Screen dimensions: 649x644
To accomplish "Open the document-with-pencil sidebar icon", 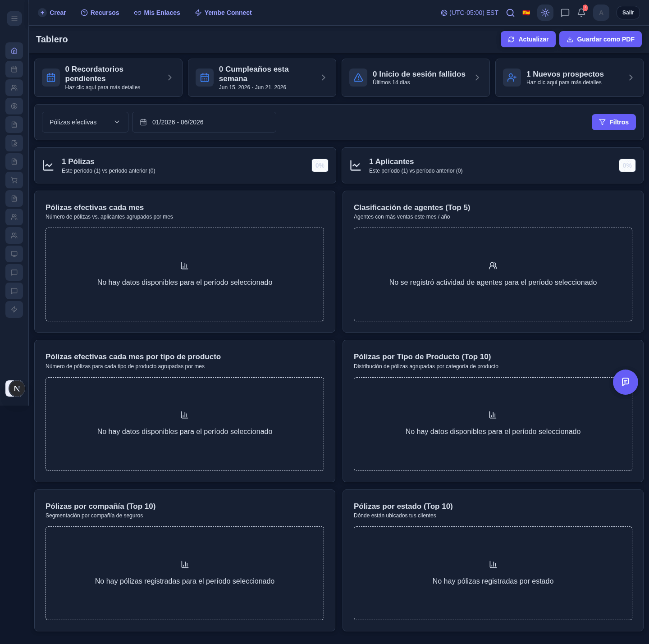I will (14, 143).
